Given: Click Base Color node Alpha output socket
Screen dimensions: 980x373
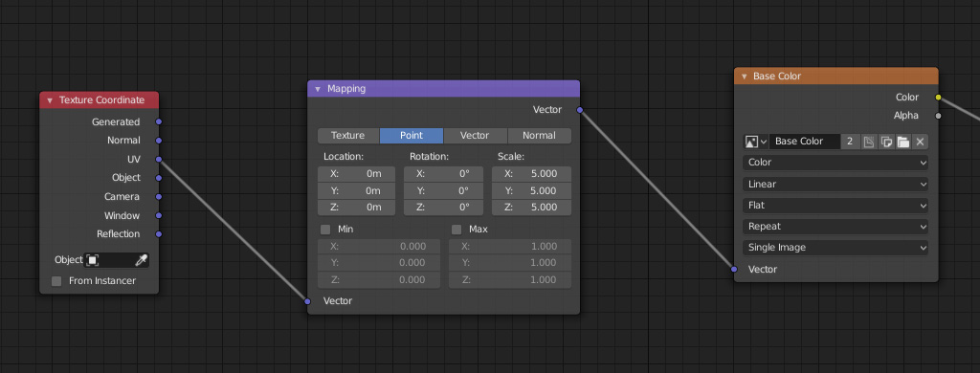Looking at the screenshot, I should pos(938,116).
